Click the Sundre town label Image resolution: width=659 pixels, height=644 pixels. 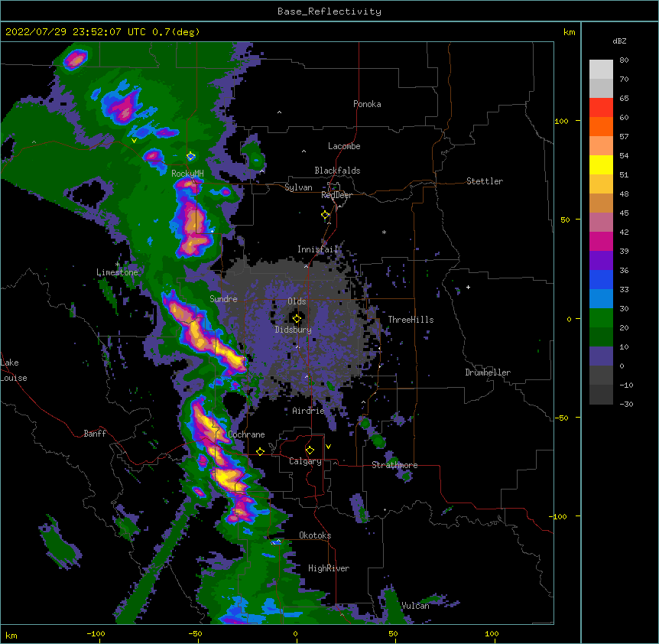point(223,299)
